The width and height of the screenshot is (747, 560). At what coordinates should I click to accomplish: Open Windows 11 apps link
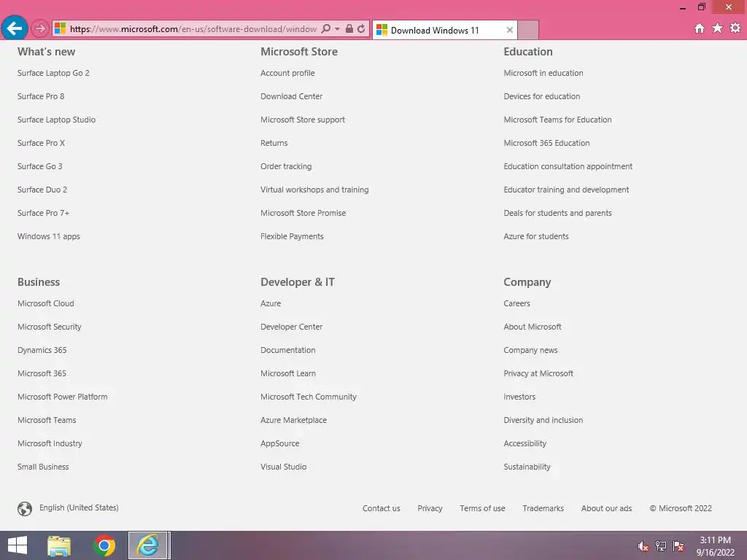click(x=49, y=236)
